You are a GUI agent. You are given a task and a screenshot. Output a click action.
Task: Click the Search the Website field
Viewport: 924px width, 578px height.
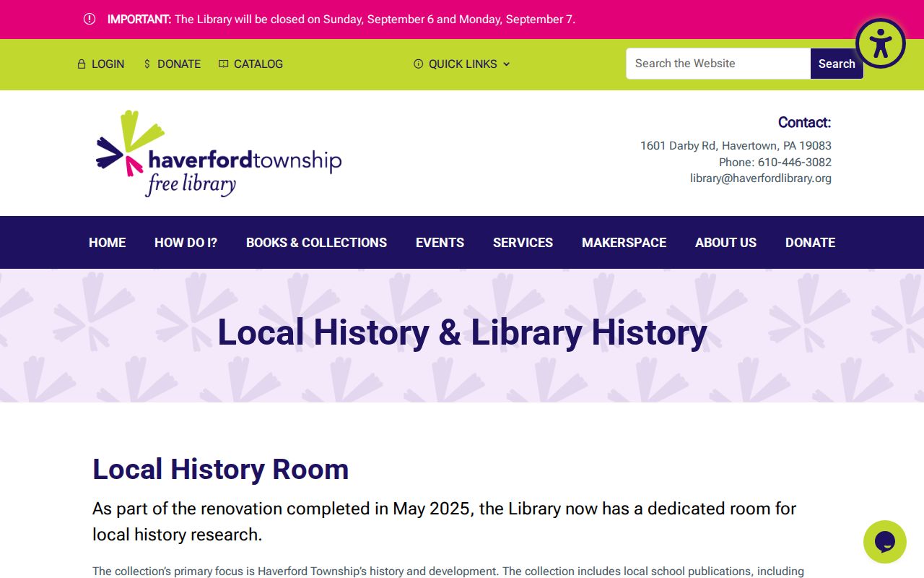coord(718,64)
